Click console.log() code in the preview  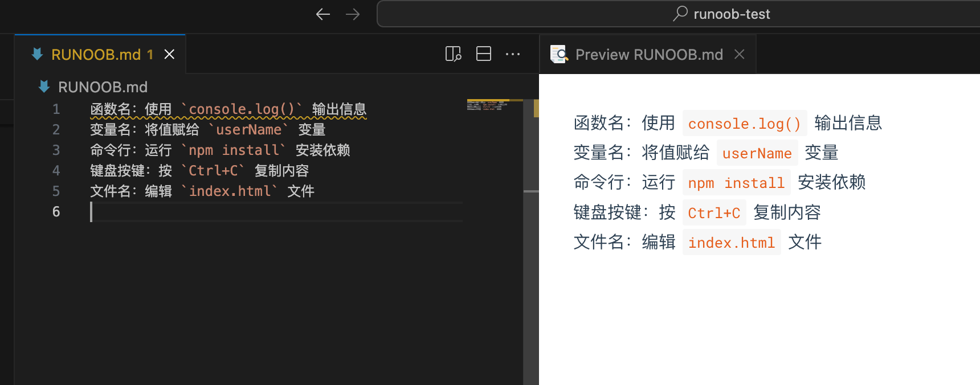point(744,124)
